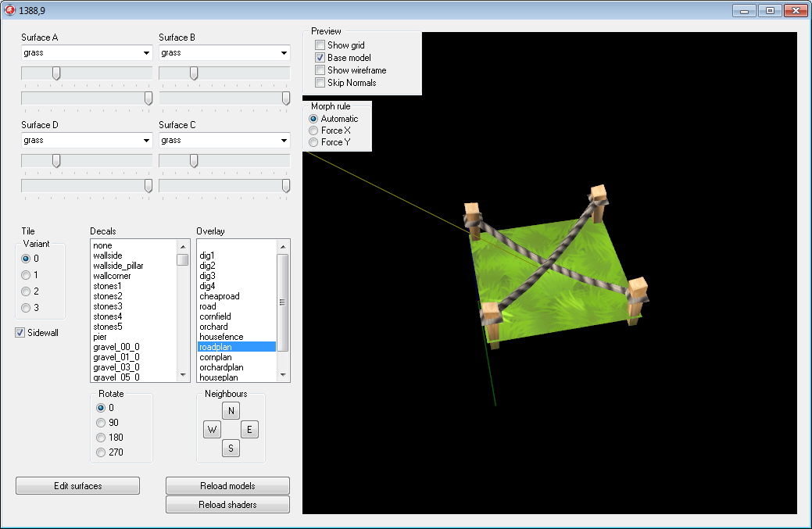Image resolution: width=812 pixels, height=529 pixels.
Task: Click Surface A lower slider thumb
Action: point(148,98)
